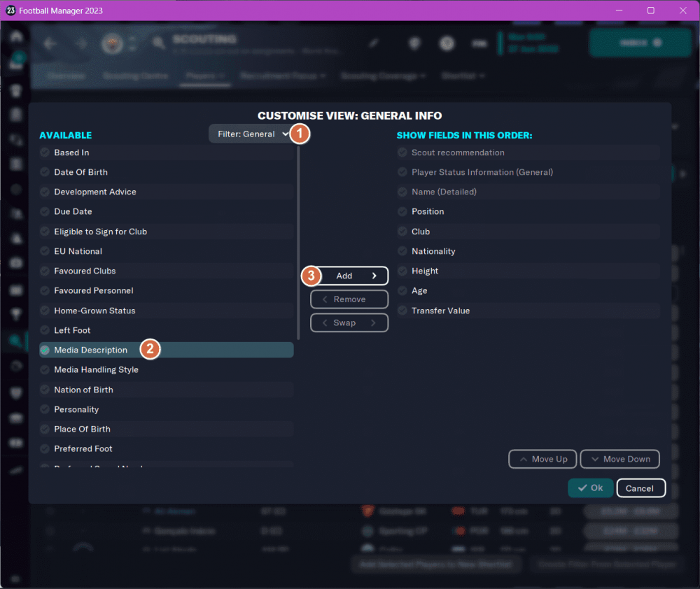Click the pencil edit icon in the top toolbar

pos(373,43)
